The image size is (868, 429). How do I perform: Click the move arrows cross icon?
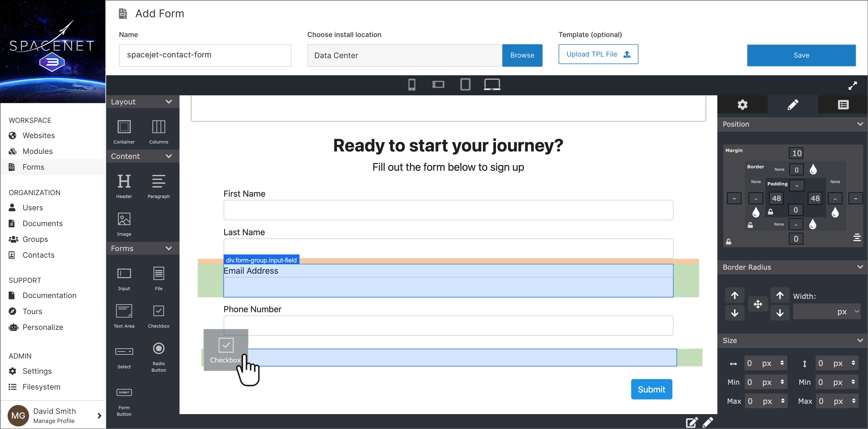(x=757, y=304)
